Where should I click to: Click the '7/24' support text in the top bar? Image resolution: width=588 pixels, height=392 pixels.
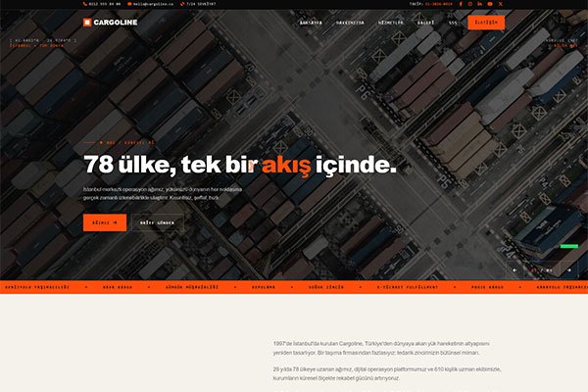[201, 4]
